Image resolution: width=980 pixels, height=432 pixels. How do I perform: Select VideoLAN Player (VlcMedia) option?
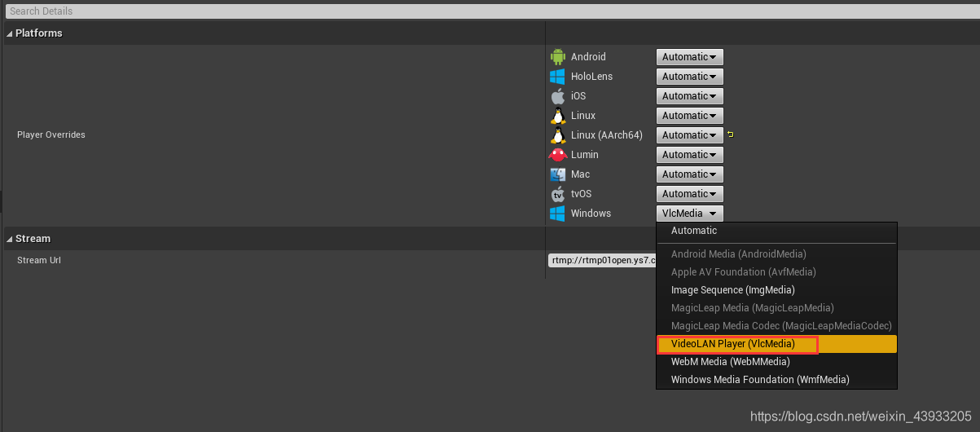(x=776, y=344)
